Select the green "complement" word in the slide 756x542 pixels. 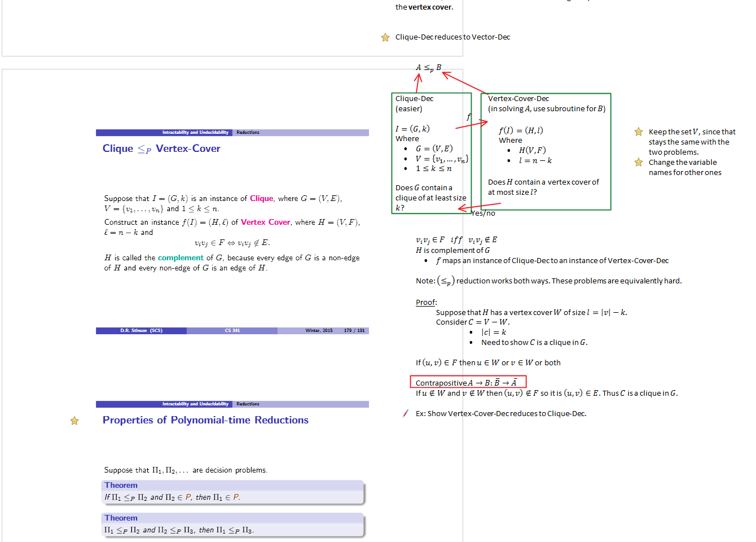181,257
